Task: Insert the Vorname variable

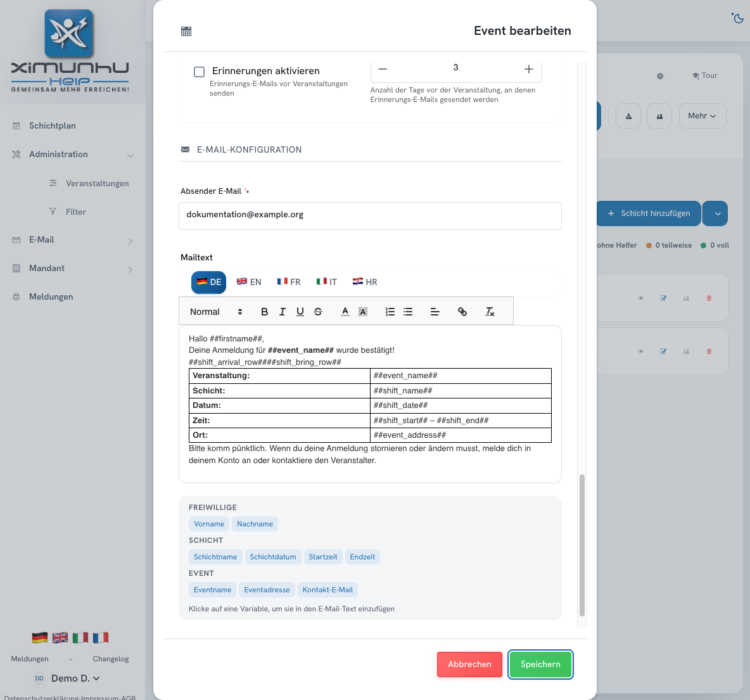Action: tap(209, 524)
